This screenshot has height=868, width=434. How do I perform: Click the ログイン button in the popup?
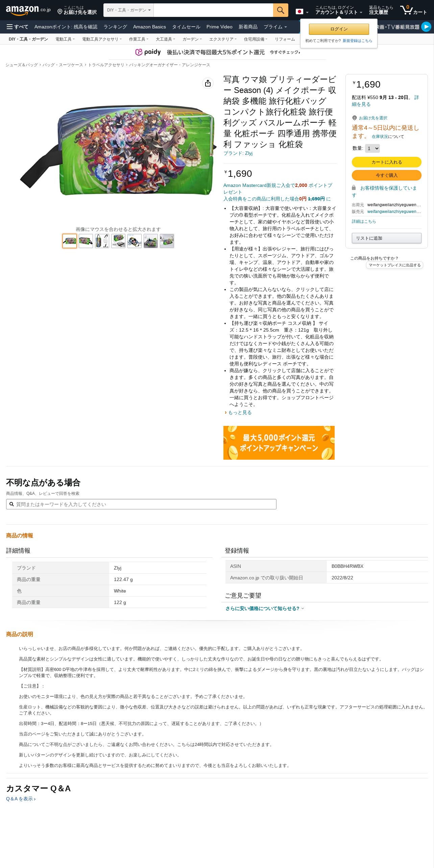[339, 29]
